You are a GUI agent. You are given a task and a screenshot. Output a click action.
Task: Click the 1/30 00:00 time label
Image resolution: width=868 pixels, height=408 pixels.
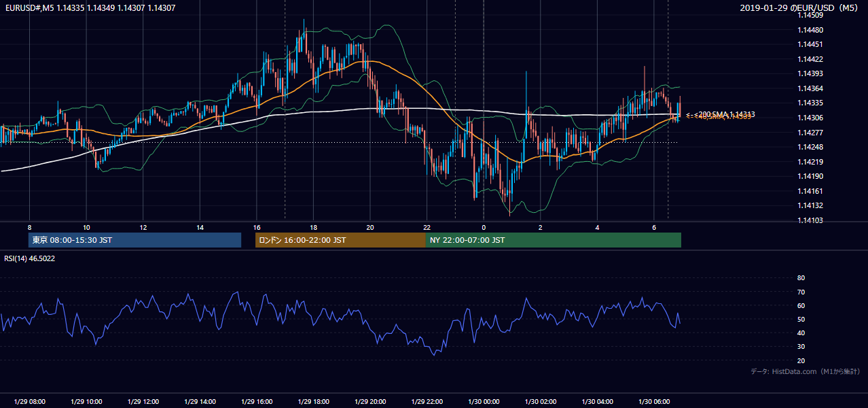[x=484, y=401]
